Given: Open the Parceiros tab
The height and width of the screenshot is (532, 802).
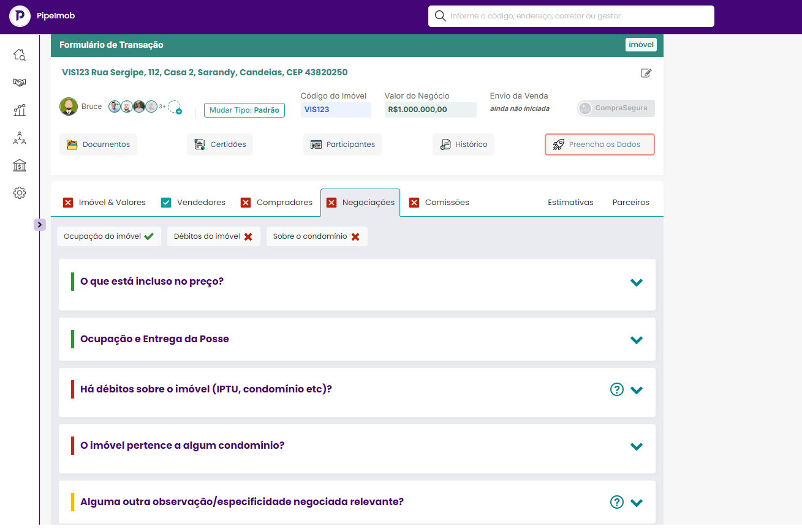Looking at the screenshot, I should (631, 203).
